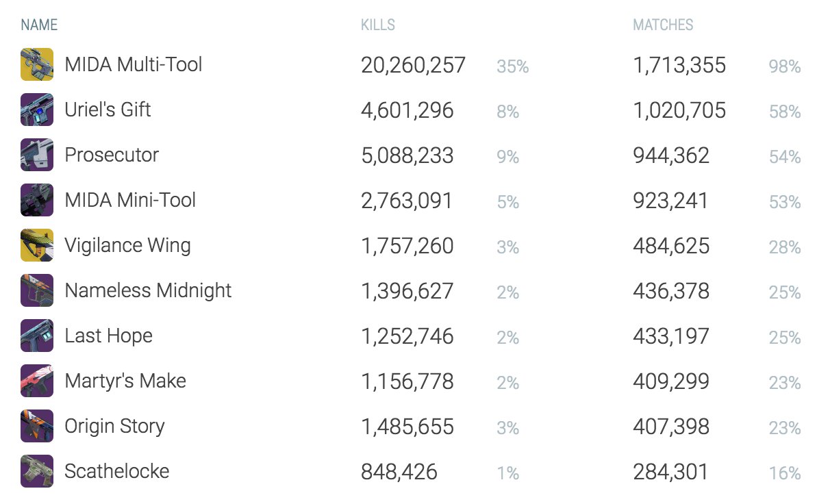The height and width of the screenshot is (504, 830).
Task: Sort by the NAME column header
Action: [39, 25]
